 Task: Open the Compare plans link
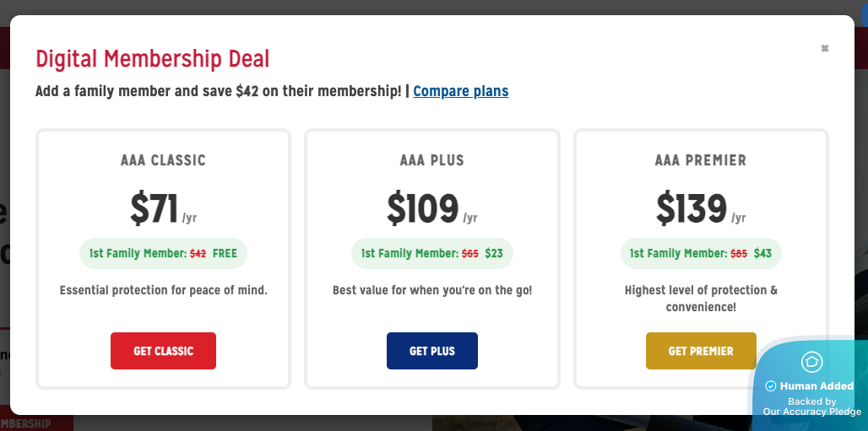[x=460, y=91]
